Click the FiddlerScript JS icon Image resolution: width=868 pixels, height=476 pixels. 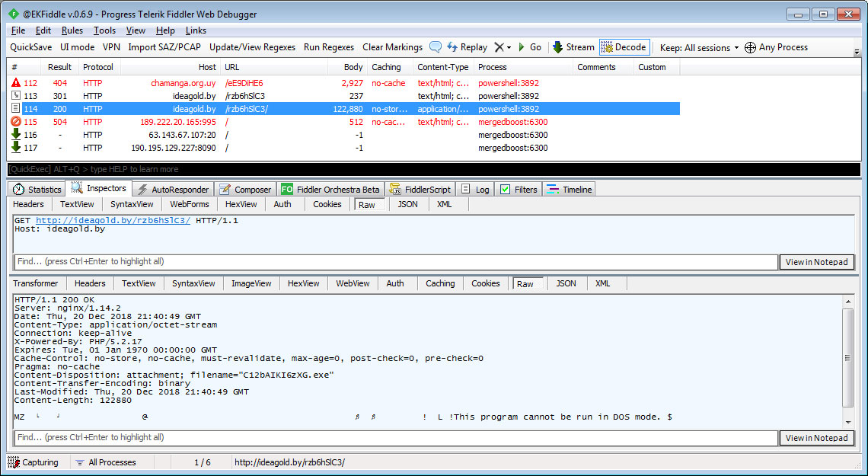click(395, 190)
